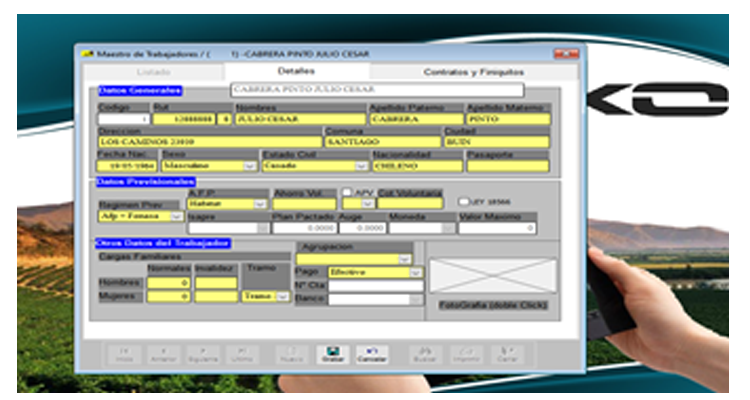Click the Ciudad field

pyautogui.click(x=496, y=142)
